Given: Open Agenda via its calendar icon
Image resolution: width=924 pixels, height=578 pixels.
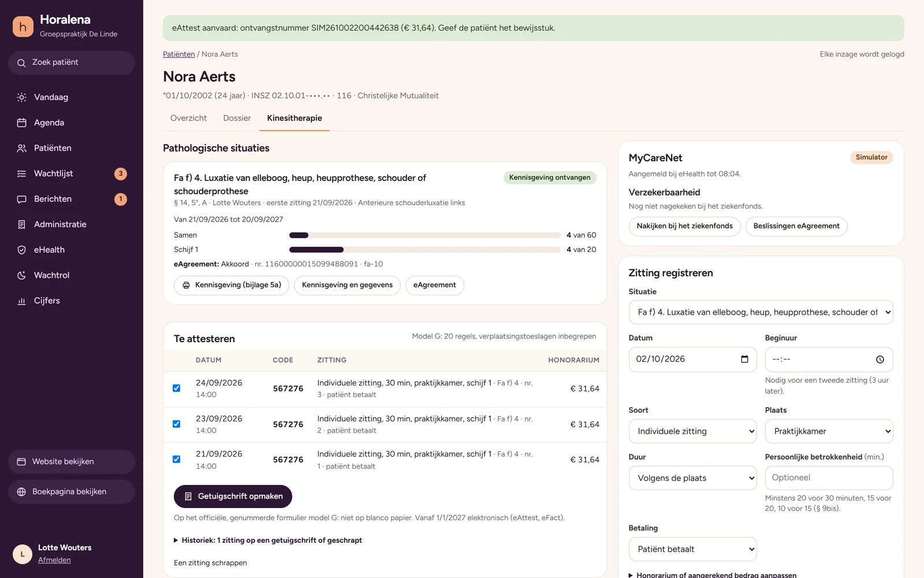Looking at the screenshot, I should tap(21, 123).
